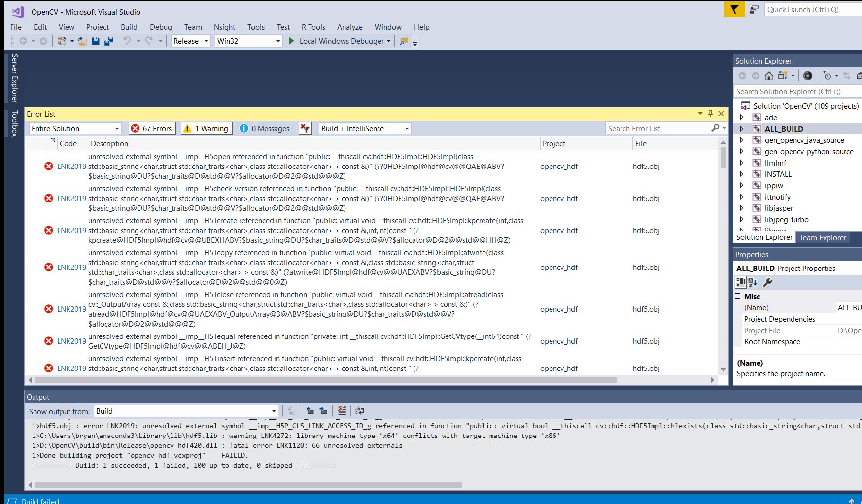Expand the ade project node
Image resolution: width=862 pixels, height=504 pixels.
tap(741, 118)
